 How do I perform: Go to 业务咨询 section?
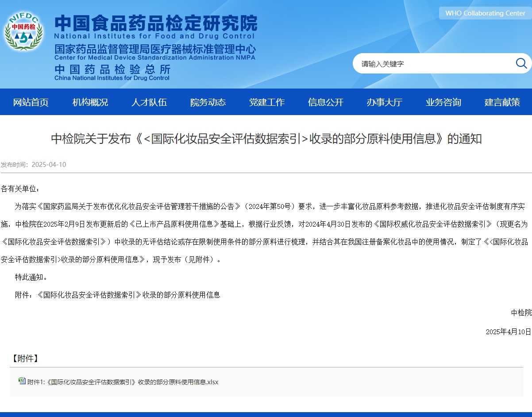[x=443, y=102]
